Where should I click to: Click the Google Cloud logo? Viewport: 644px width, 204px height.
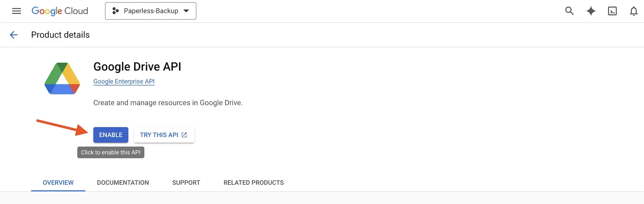[x=60, y=11]
